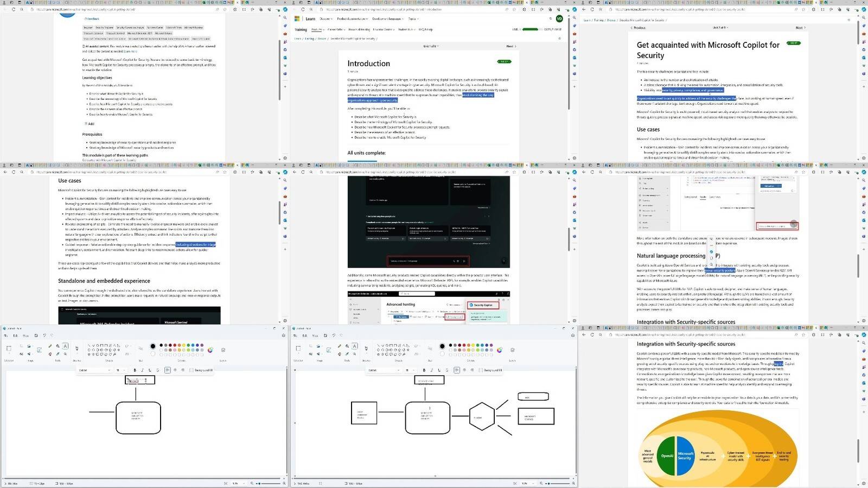Open FAQ & Help on the Introduction page

[426, 29]
